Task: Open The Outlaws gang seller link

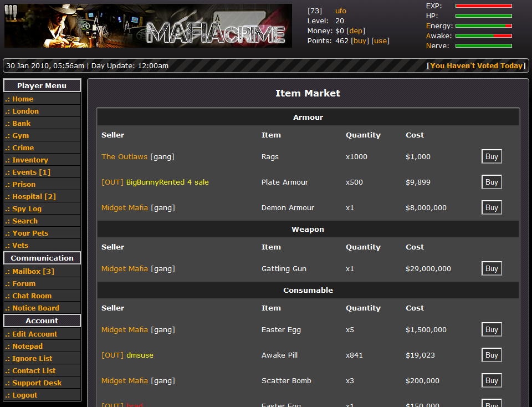Action: tap(124, 157)
